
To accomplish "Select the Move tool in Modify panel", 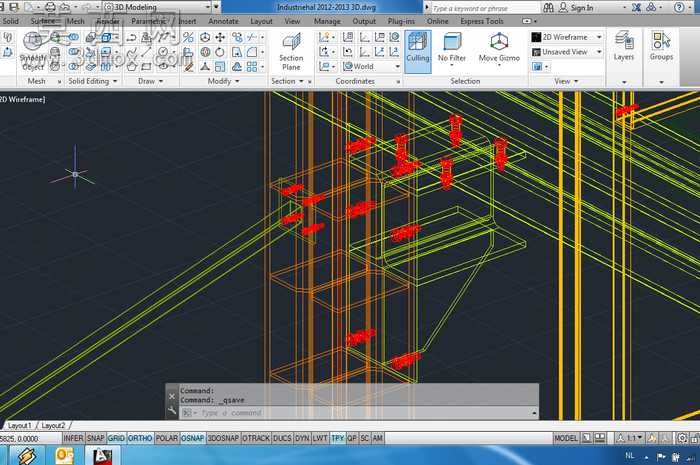I will tap(220, 37).
